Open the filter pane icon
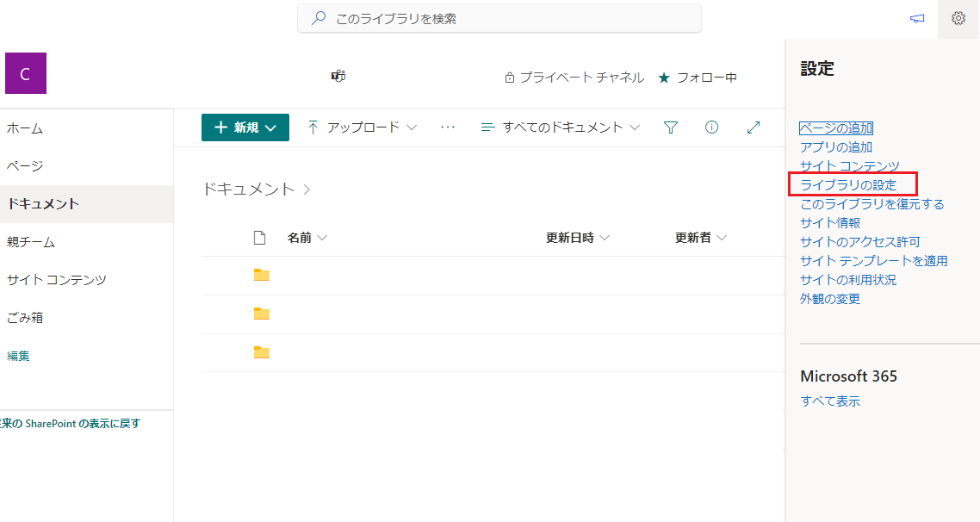The width and height of the screenshot is (980, 522). pos(671,127)
